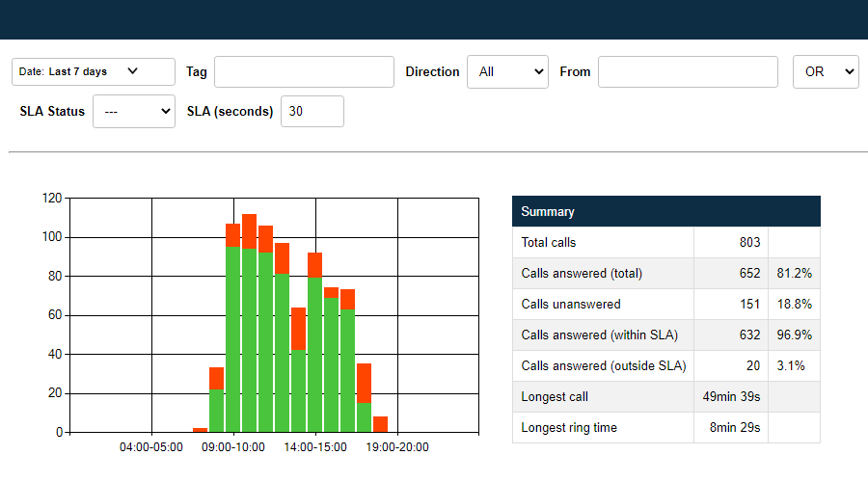This screenshot has height=482, width=868.
Task: Click the short orange 18:00-19:00 bar
Action: point(380,424)
